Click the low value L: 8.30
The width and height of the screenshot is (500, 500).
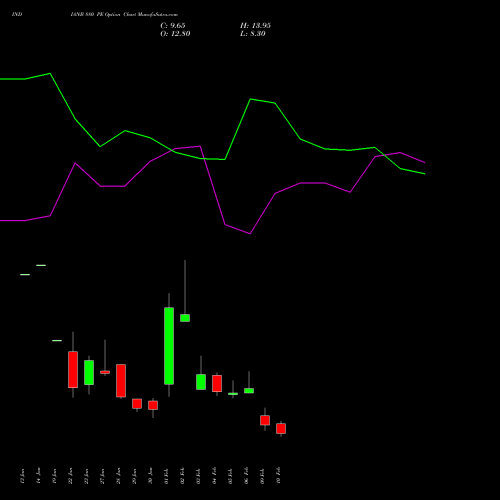[x=253, y=34]
